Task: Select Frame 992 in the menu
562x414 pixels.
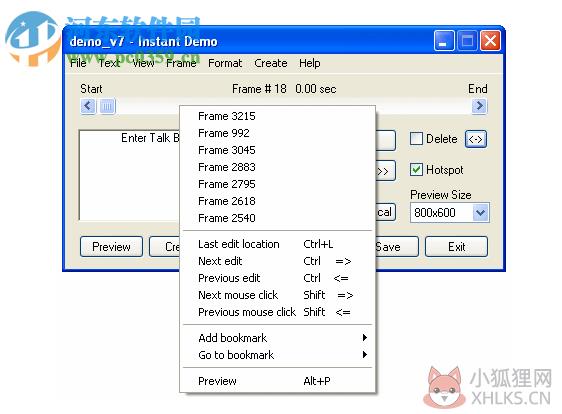Action: pos(277,133)
